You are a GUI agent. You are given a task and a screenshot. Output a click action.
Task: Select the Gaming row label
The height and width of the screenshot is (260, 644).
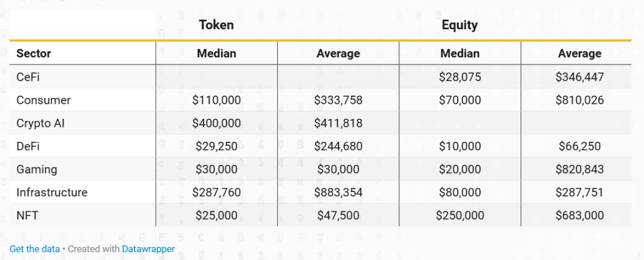pyautogui.click(x=36, y=169)
